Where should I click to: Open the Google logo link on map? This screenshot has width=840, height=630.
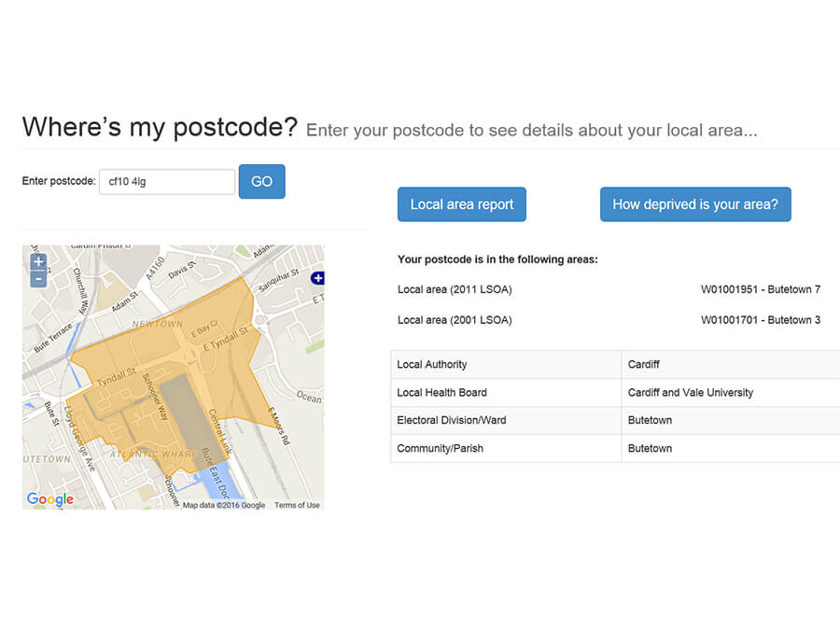(x=50, y=499)
